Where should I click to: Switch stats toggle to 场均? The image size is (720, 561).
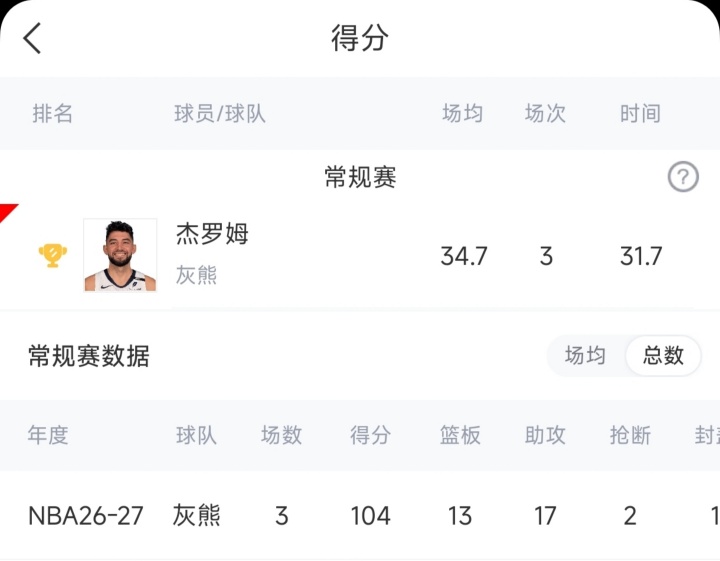pos(585,356)
